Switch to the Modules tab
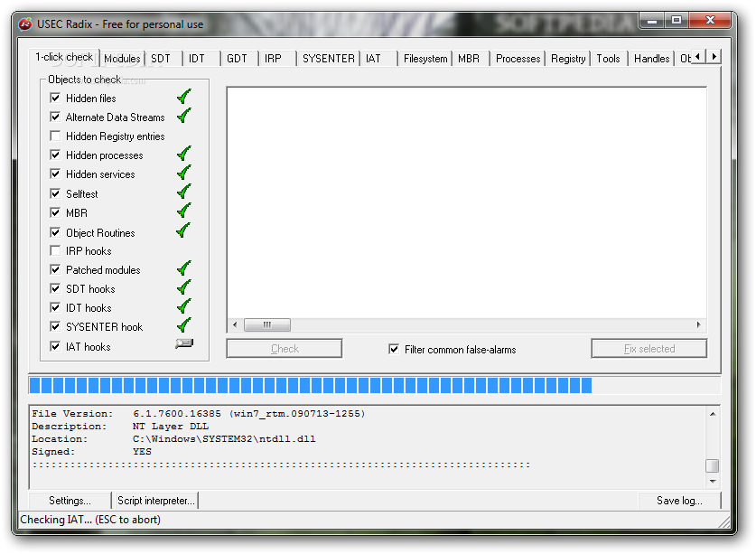Image resolution: width=756 pixels, height=554 pixels. 123,59
